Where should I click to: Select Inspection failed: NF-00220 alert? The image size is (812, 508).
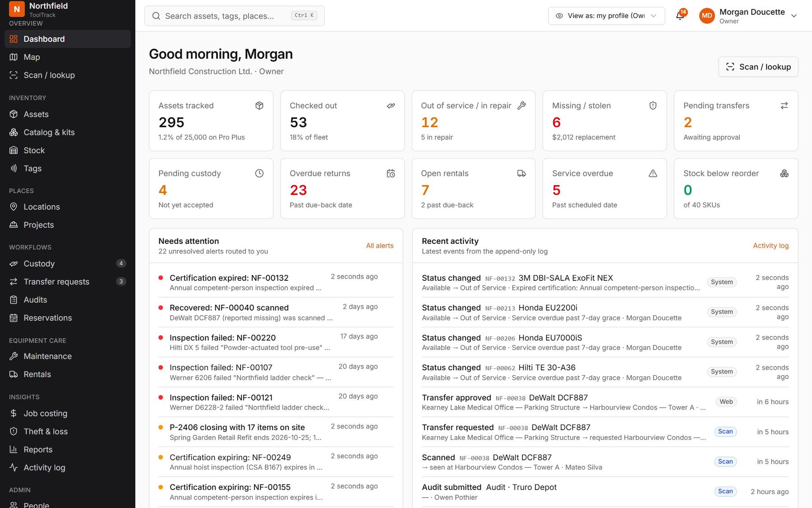coord(276,342)
